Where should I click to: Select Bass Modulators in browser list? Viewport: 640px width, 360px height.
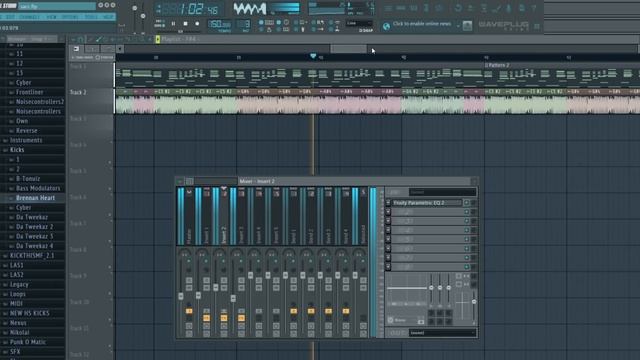(x=38, y=188)
